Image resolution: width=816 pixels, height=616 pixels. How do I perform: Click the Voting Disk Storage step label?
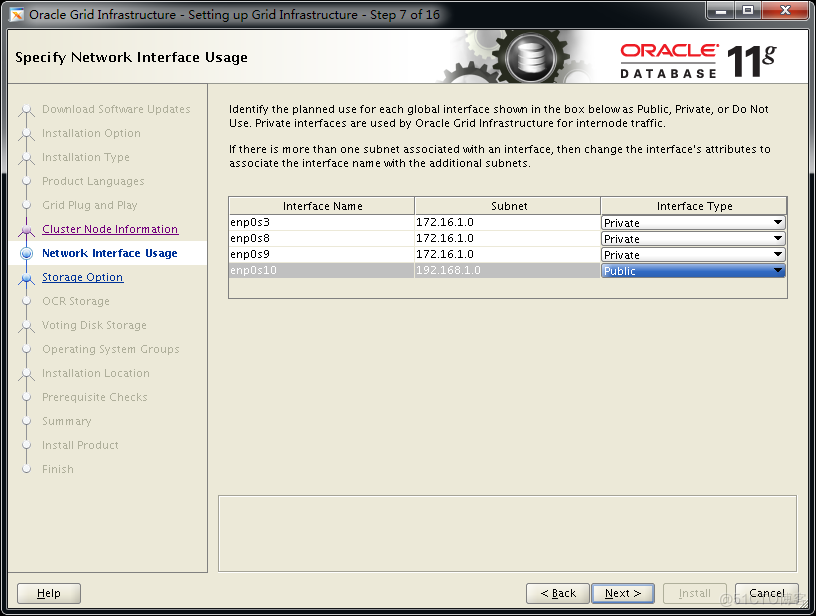click(94, 325)
